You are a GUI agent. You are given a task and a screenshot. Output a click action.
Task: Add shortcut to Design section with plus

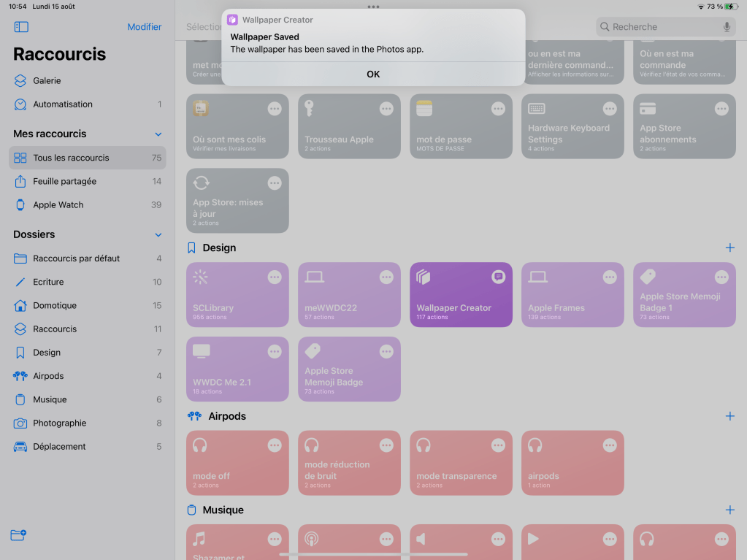tap(729, 248)
